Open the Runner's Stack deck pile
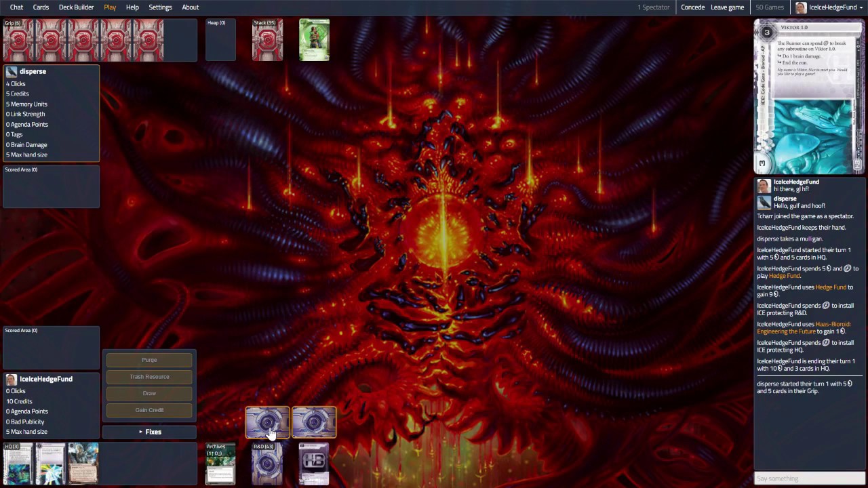This screenshot has width=868, height=488. (x=267, y=40)
